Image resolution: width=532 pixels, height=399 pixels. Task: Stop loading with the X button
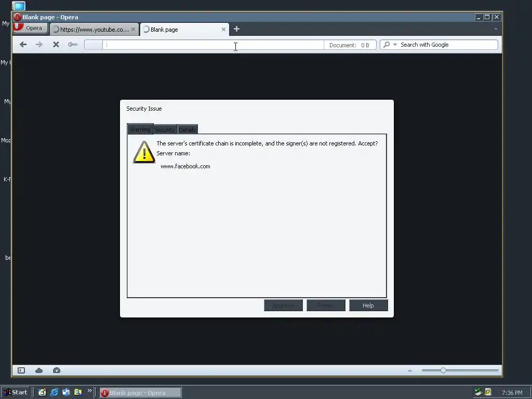[x=56, y=45]
